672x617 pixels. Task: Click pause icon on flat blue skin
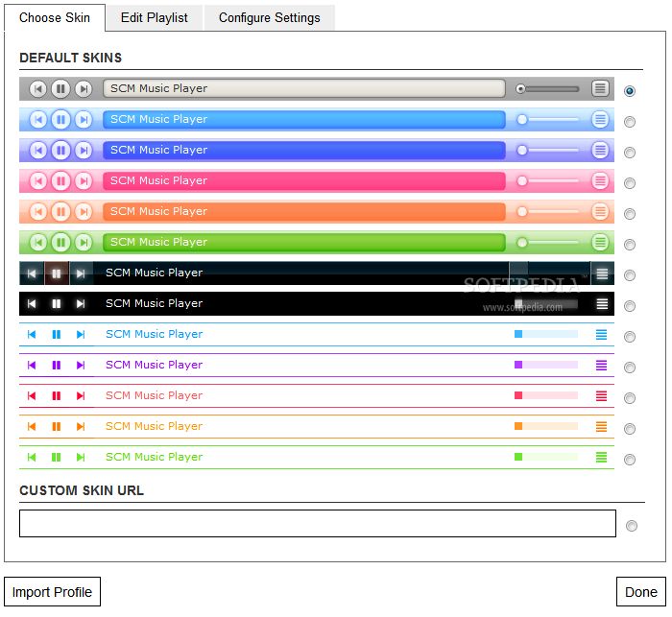pos(56,335)
